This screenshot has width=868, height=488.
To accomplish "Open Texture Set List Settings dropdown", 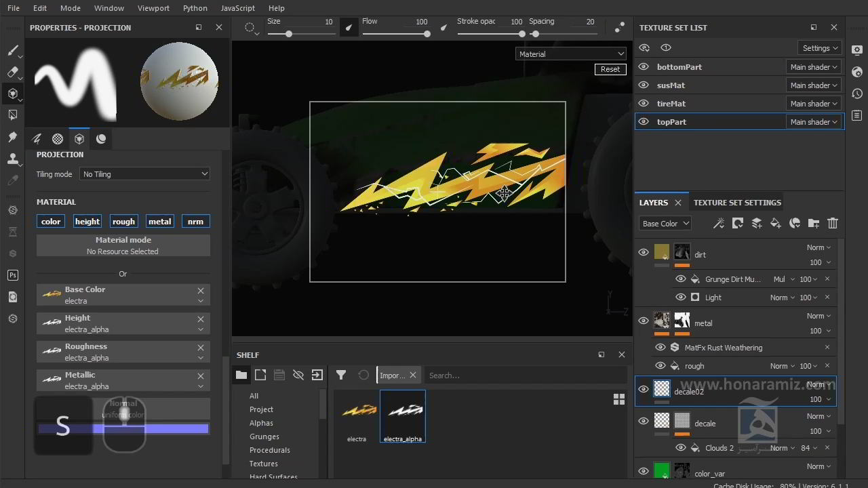I will pos(821,48).
